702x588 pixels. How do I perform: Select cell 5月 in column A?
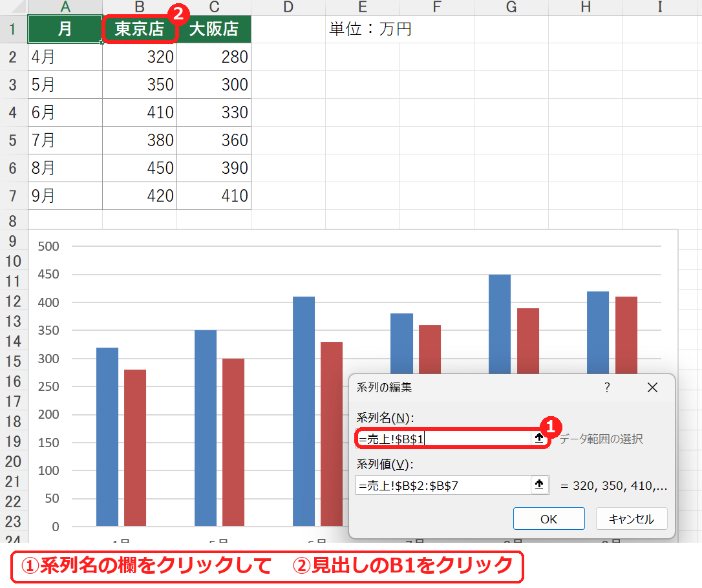[65, 85]
